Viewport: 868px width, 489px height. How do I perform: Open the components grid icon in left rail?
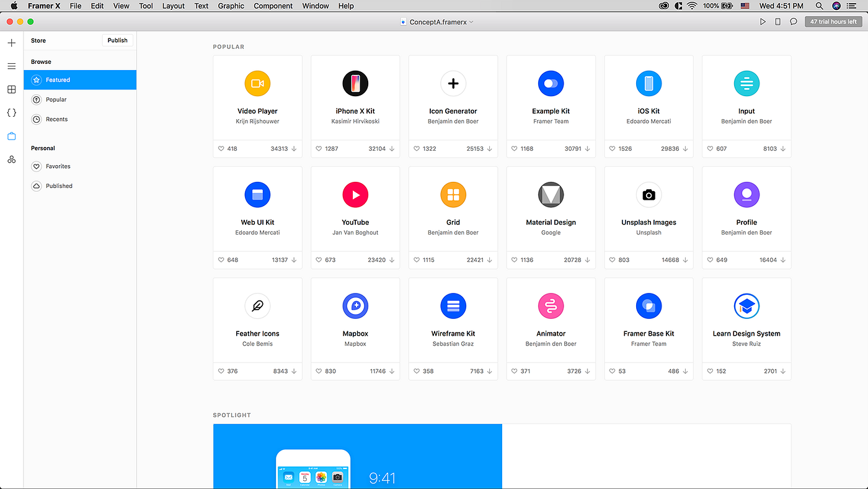click(x=12, y=89)
